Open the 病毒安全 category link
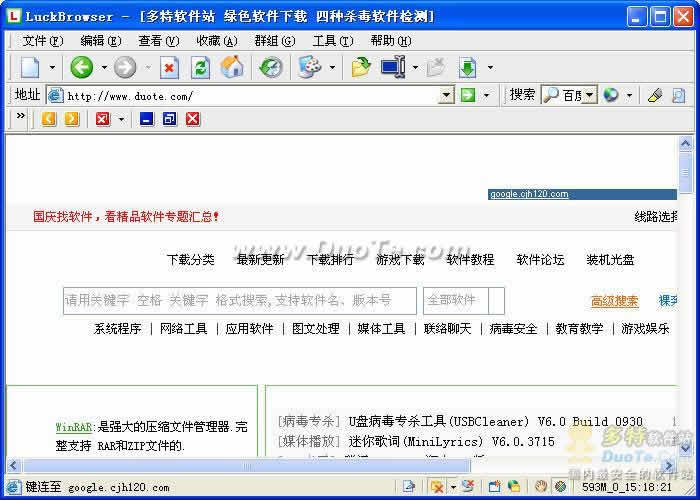This screenshot has height=500, width=700. tap(513, 329)
